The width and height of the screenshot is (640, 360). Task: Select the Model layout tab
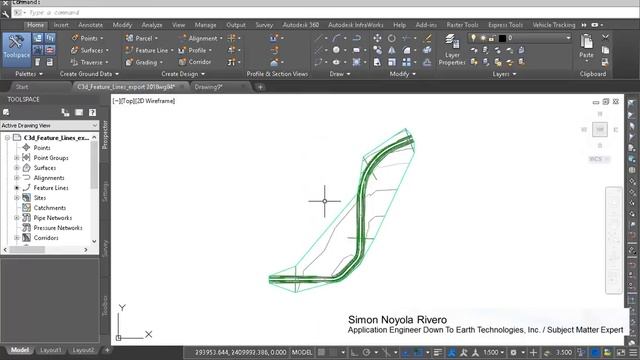point(20,350)
